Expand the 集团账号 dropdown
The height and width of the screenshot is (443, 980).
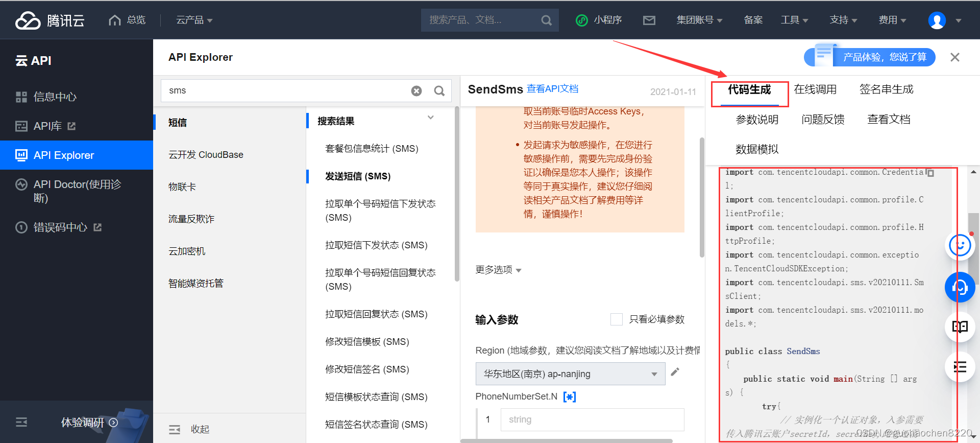click(x=699, y=20)
